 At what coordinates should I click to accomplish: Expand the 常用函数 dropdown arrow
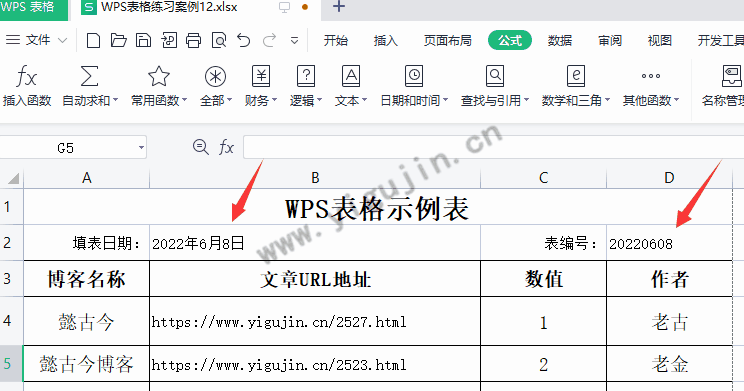pos(184,100)
